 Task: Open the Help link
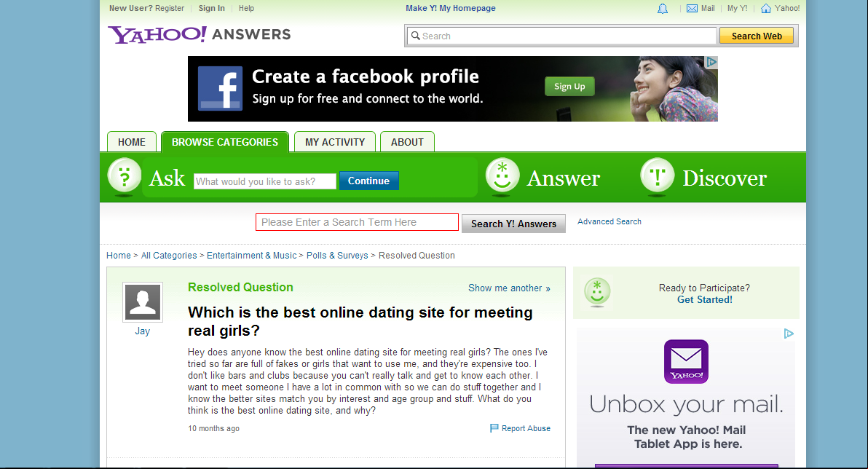(x=246, y=8)
